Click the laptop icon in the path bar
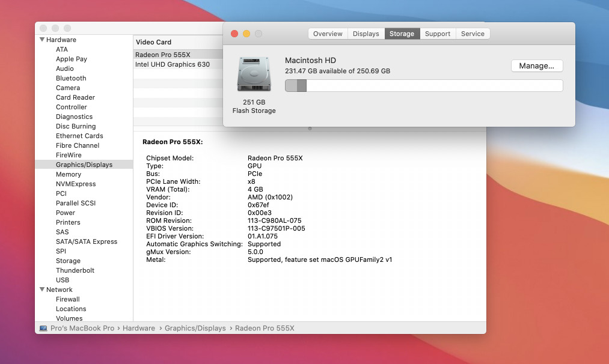The height and width of the screenshot is (364, 609). tap(43, 329)
